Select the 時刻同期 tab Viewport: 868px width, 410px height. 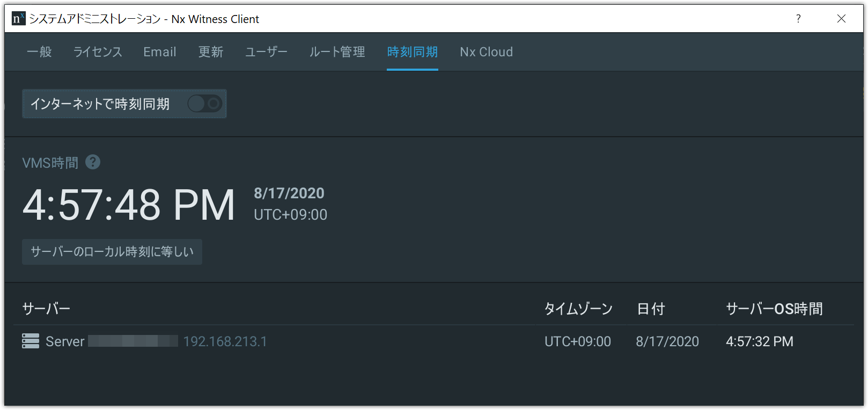tap(413, 52)
